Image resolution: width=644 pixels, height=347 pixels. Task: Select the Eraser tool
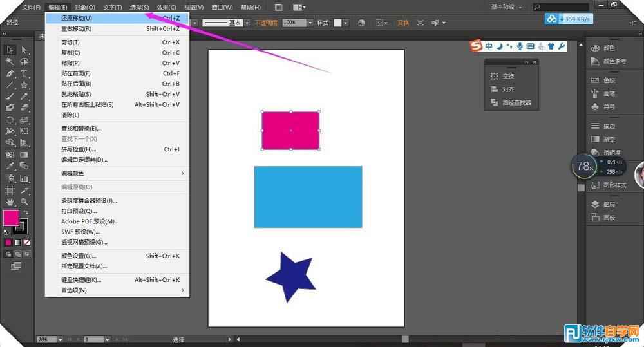tap(24, 108)
